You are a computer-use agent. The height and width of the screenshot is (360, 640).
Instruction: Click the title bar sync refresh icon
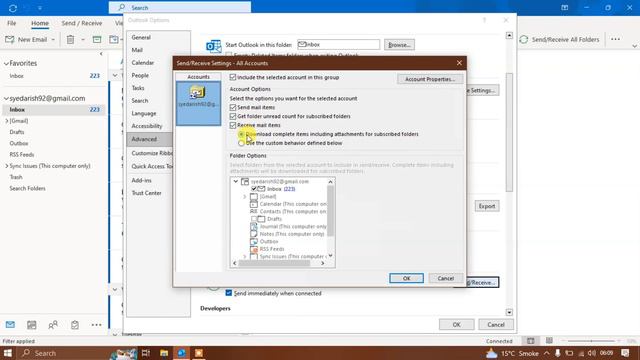pyautogui.click(x=13, y=8)
